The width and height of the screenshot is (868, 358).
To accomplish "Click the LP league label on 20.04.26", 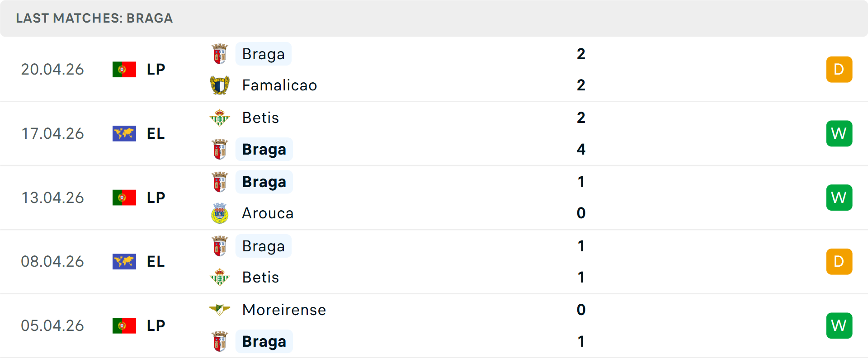I will pyautogui.click(x=156, y=70).
